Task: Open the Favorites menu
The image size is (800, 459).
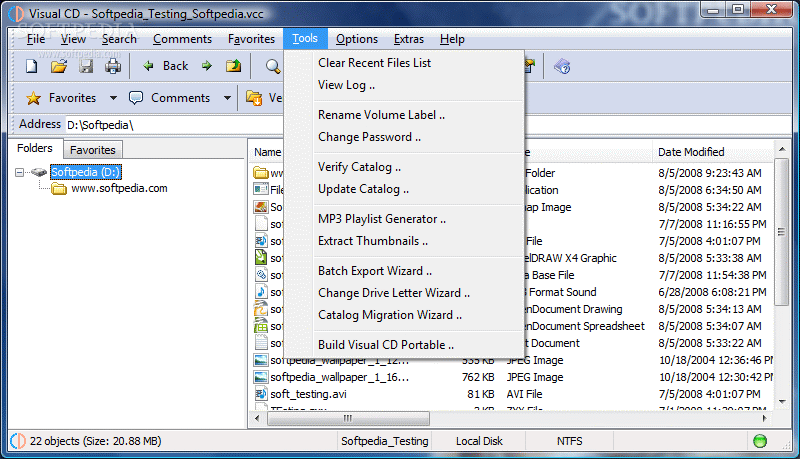Action: (x=251, y=39)
